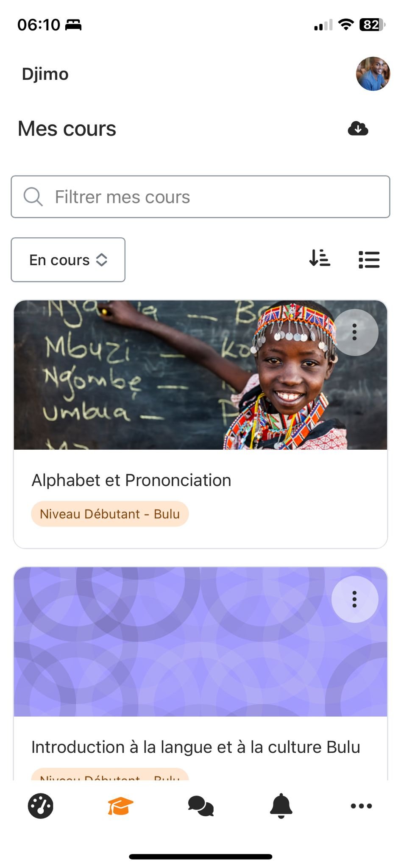Click the magnifier icon in search box
Viewport: 401px width, 868px height.
(x=33, y=197)
